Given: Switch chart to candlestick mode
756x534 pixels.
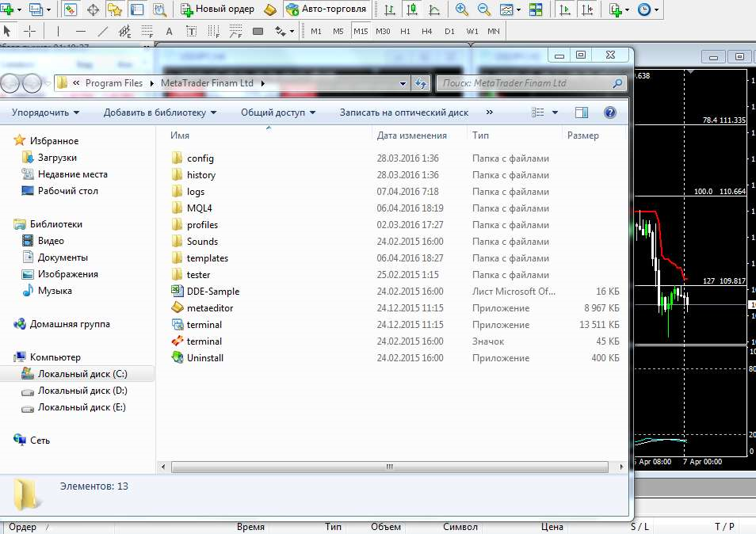Looking at the screenshot, I should point(412,9).
